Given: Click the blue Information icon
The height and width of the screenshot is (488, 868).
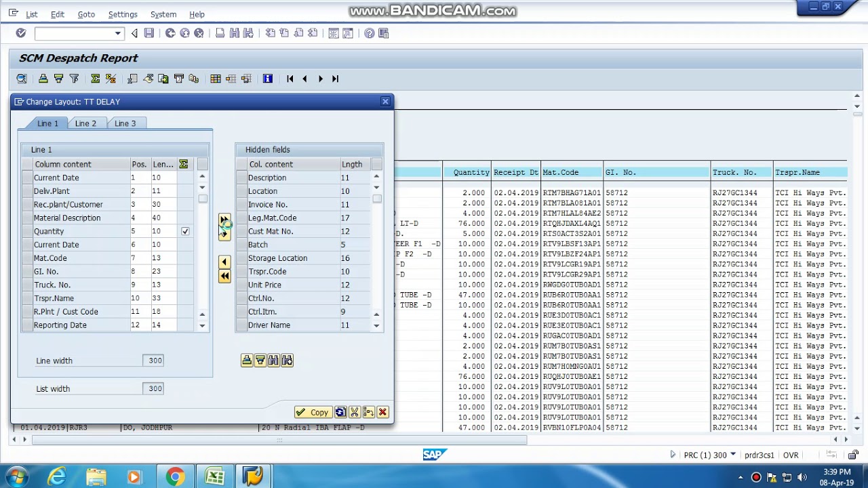Looking at the screenshot, I should [268, 79].
